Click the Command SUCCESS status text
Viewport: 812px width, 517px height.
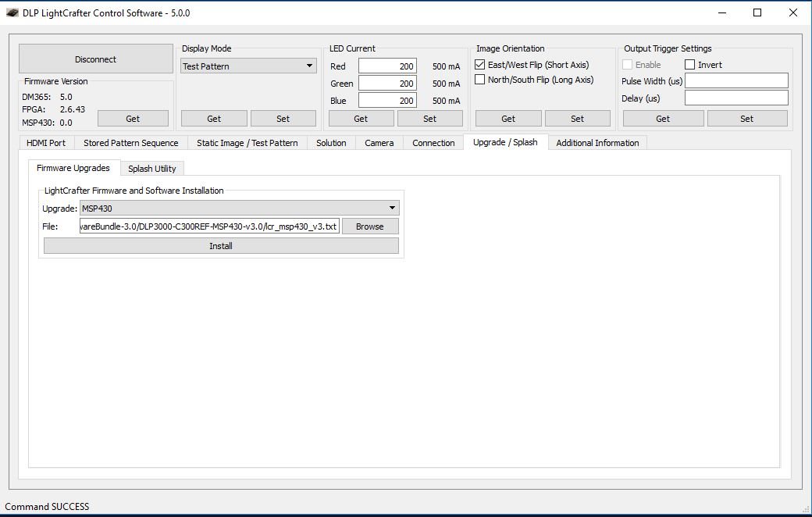(x=47, y=507)
